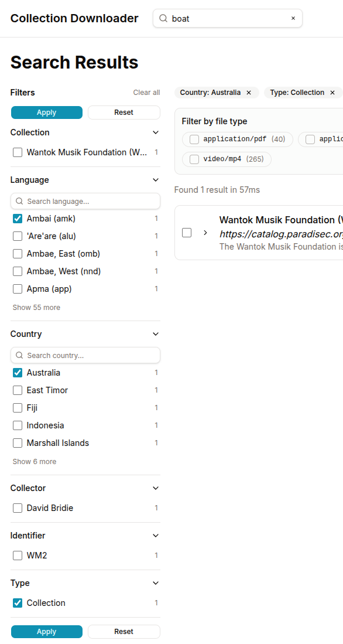
Task: Check the East Timor country
Action: (18, 390)
